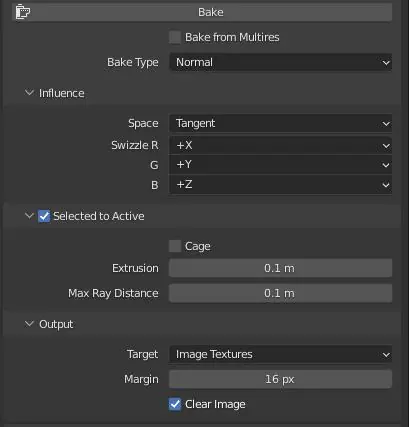This screenshot has width=409, height=427.
Task: Open the B swizzle dropdown showing +Z
Action: pos(280,184)
